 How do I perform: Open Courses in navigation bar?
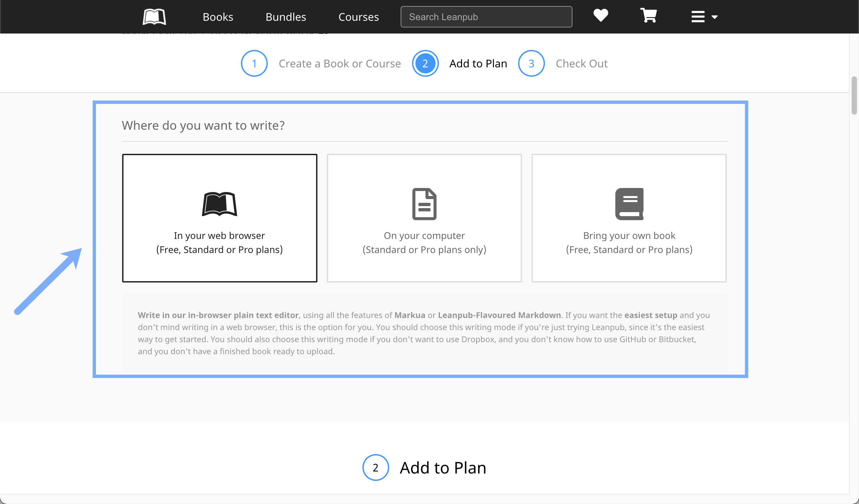[x=358, y=17]
